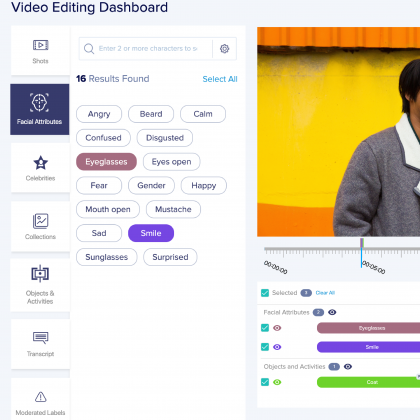Uncheck the Smile row checkbox

tap(265, 347)
